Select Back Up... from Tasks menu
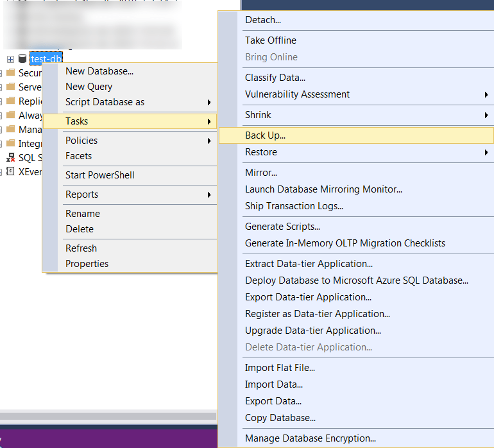The image size is (494, 448). (x=265, y=135)
